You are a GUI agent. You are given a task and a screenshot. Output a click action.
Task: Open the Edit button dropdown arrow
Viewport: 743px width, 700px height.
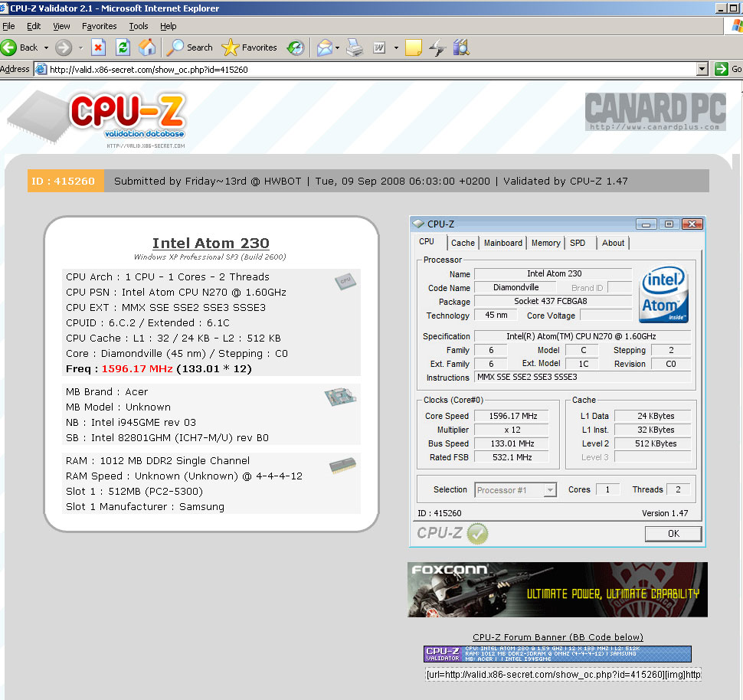(x=396, y=47)
